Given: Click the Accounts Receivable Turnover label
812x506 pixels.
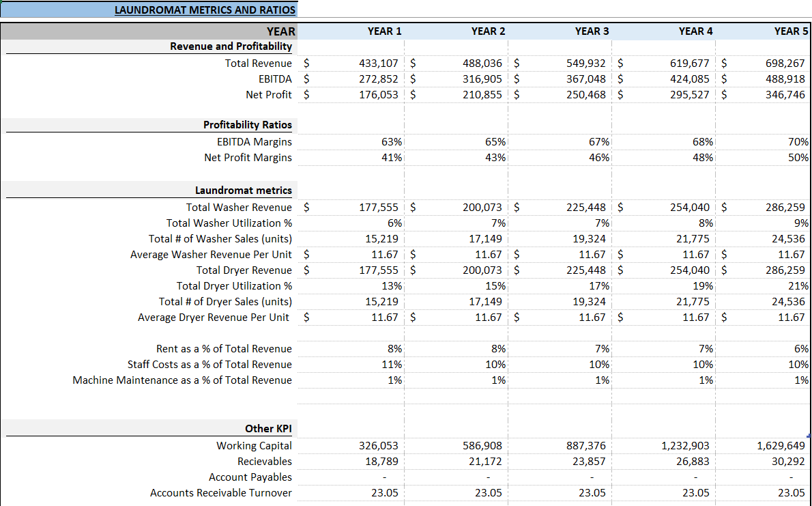Looking at the screenshot, I should coord(222,492).
